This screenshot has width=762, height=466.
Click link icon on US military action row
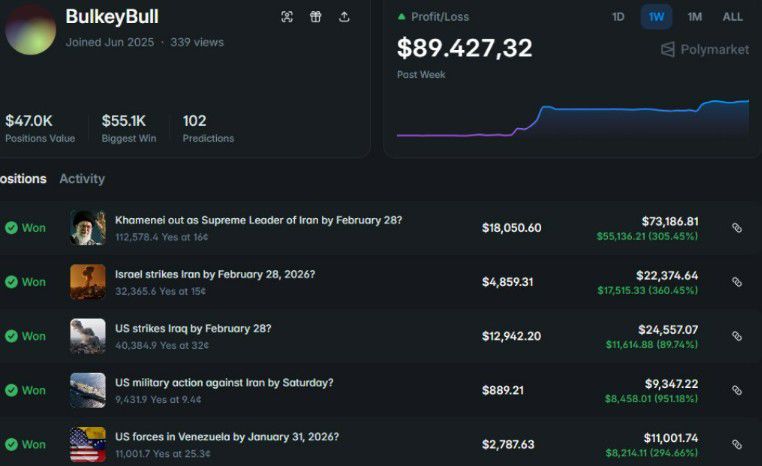point(737,390)
